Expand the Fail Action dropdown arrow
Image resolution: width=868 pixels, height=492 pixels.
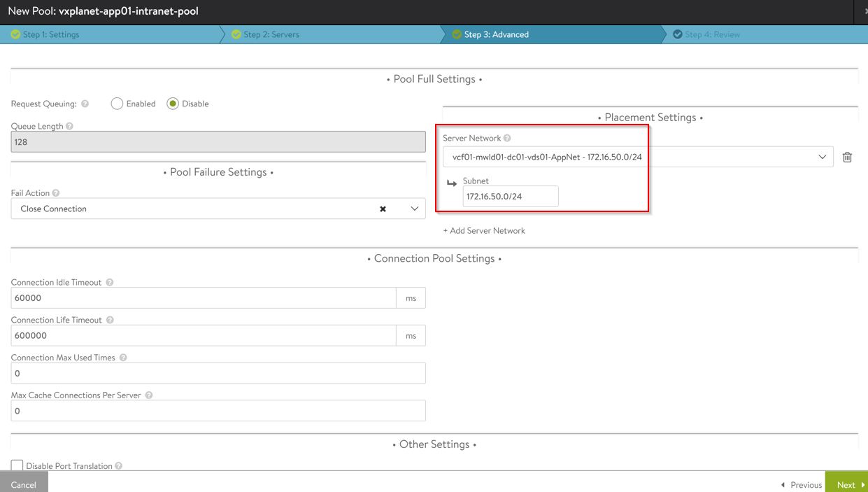pos(414,209)
